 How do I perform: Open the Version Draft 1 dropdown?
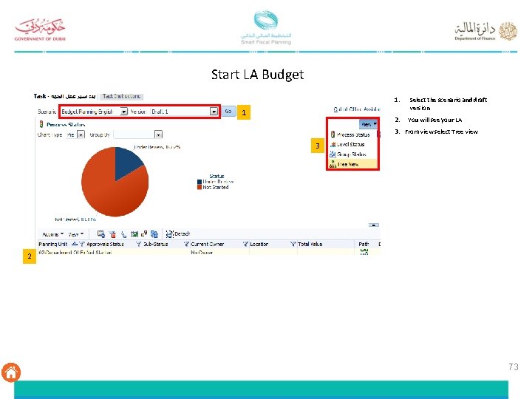[x=214, y=112]
